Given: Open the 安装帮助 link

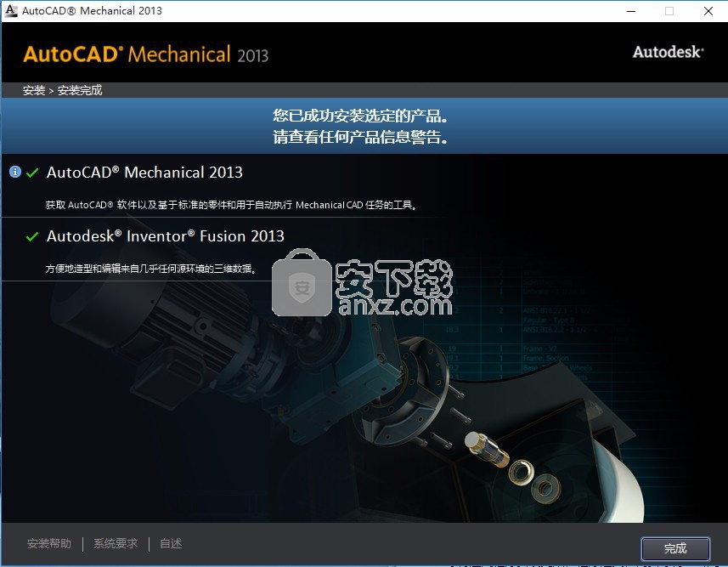Looking at the screenshot, I should tap(49, 543).
